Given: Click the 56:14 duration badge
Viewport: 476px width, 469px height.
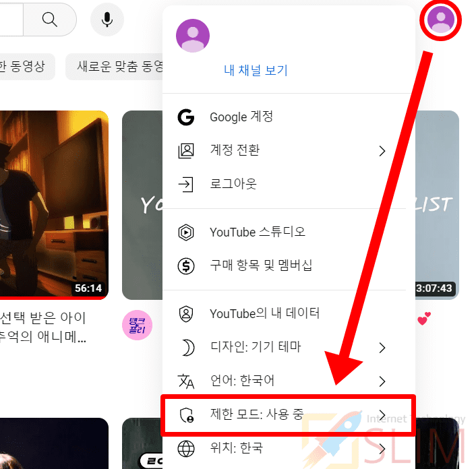Looking at the screenshot, I should [x=88, y=288].
